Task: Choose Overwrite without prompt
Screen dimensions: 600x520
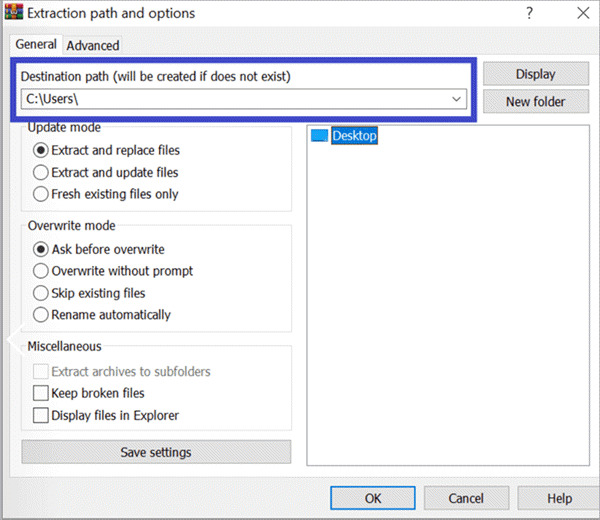Action: pyautogui.click(x=41, y=271)
